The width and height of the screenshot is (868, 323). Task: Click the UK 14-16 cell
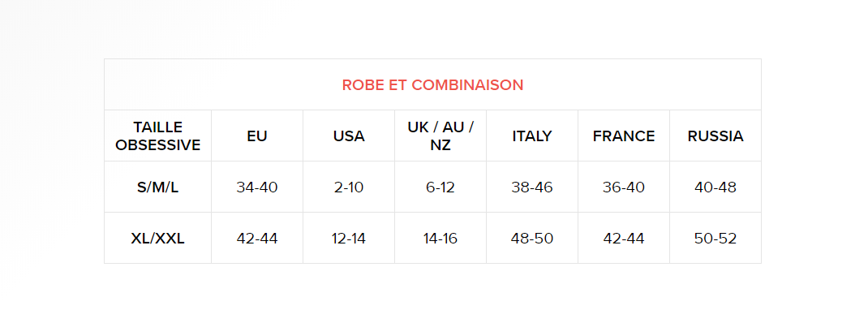(440, 239)
